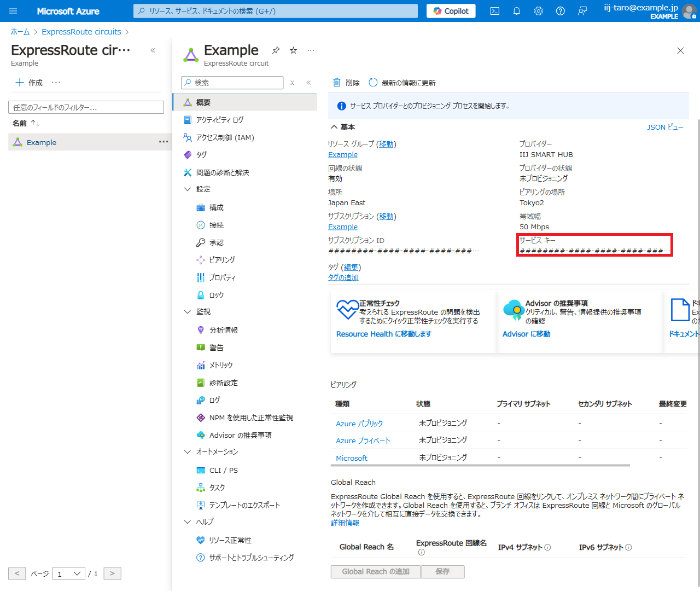Open the Azure portal hamburger menu

[x=13, y=11]
